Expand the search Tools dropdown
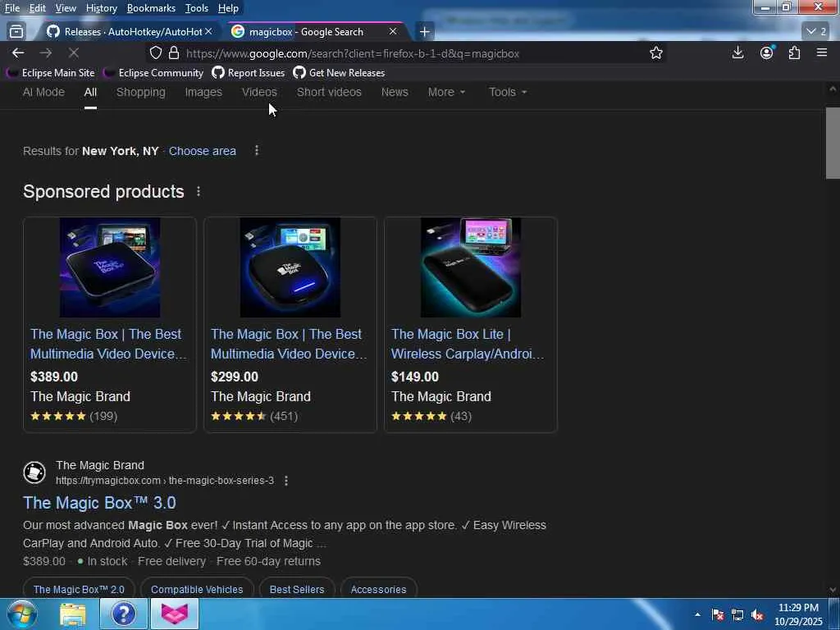This screenshot has height=630, width=840. pos(507,92)
